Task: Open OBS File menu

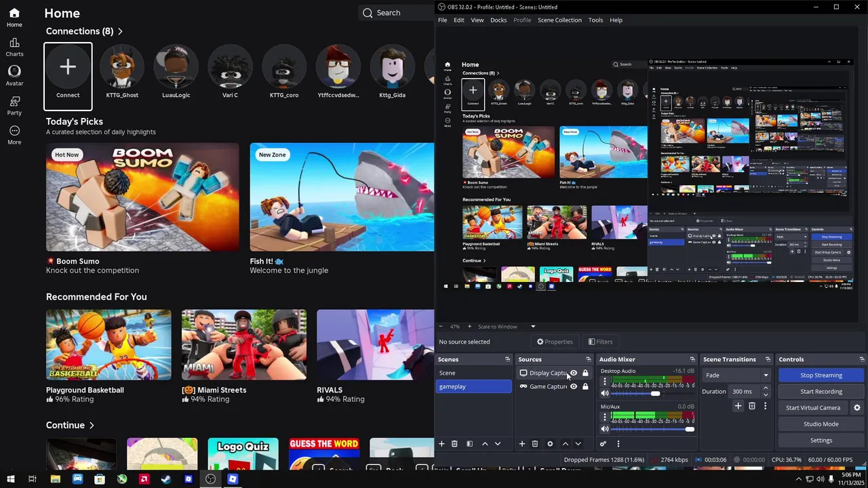Action: point(443,20)
